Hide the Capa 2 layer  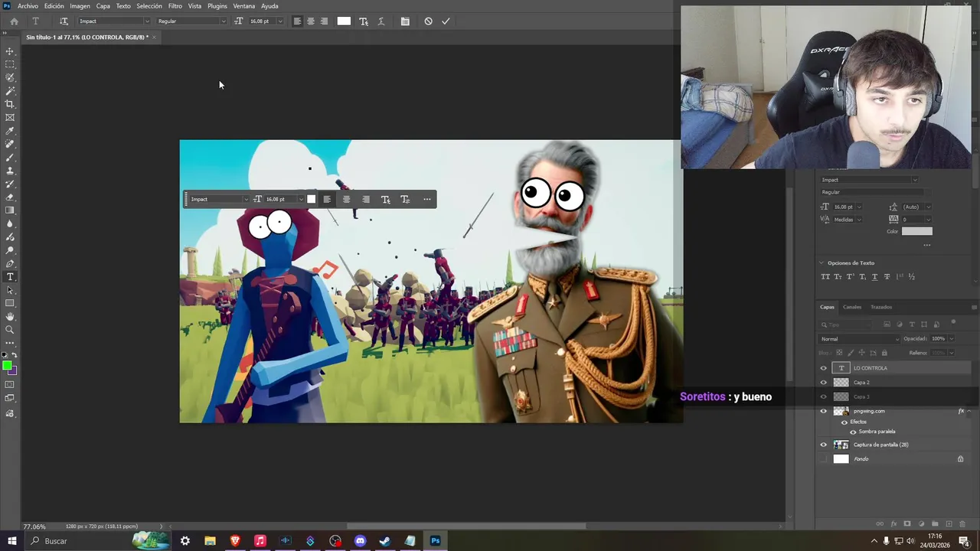coord(824,383)
